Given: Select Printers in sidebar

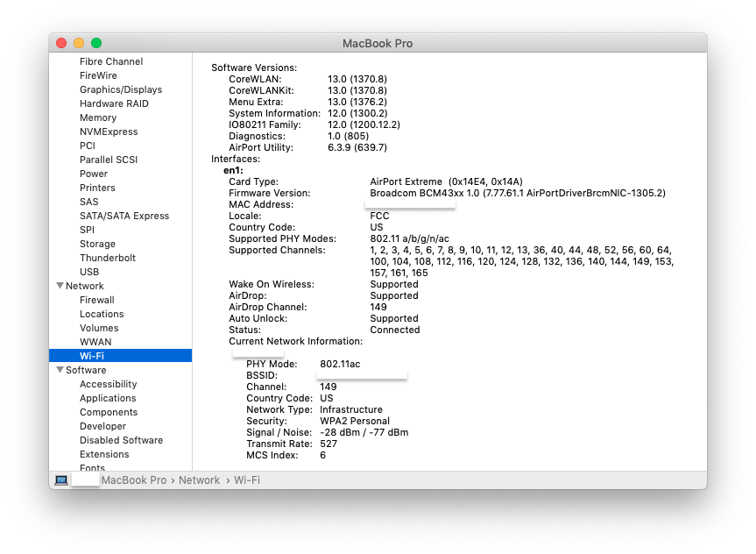Looking at the screenshot, I should click(97, 188).
